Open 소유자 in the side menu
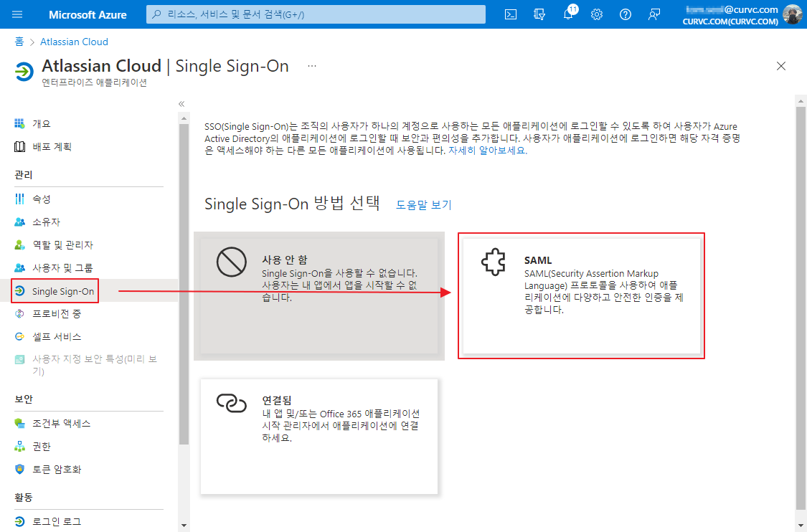This screenshot has width=807, height=532. click(47, 222)
